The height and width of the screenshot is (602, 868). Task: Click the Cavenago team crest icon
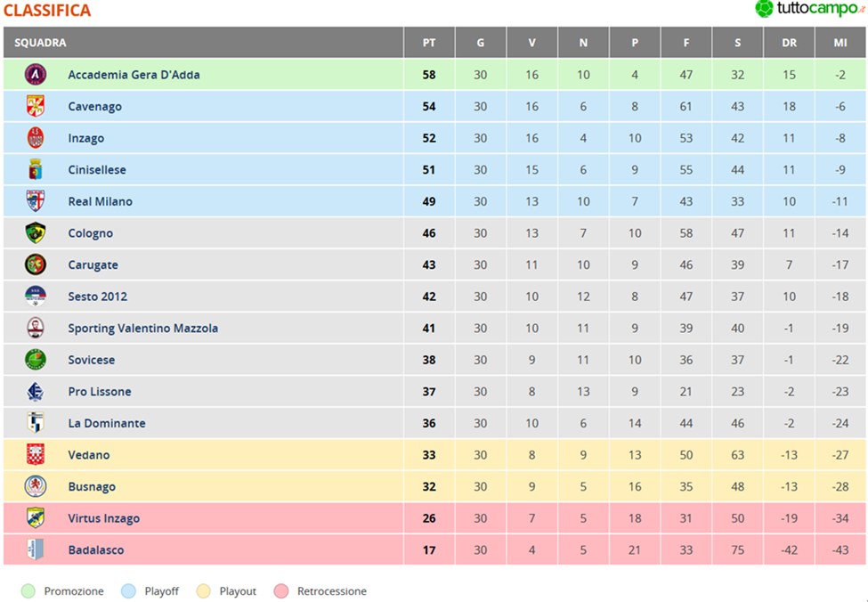pos(36,106)
